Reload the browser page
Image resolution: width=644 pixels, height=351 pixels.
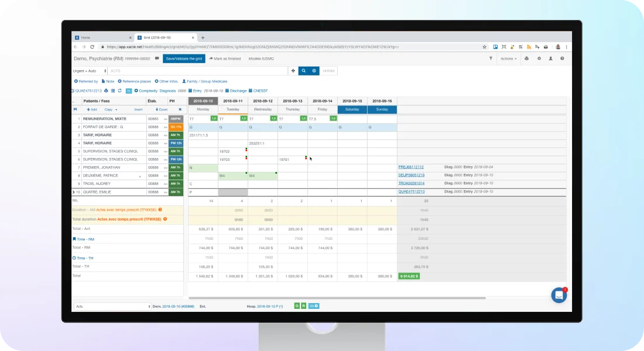click(93, 47)
